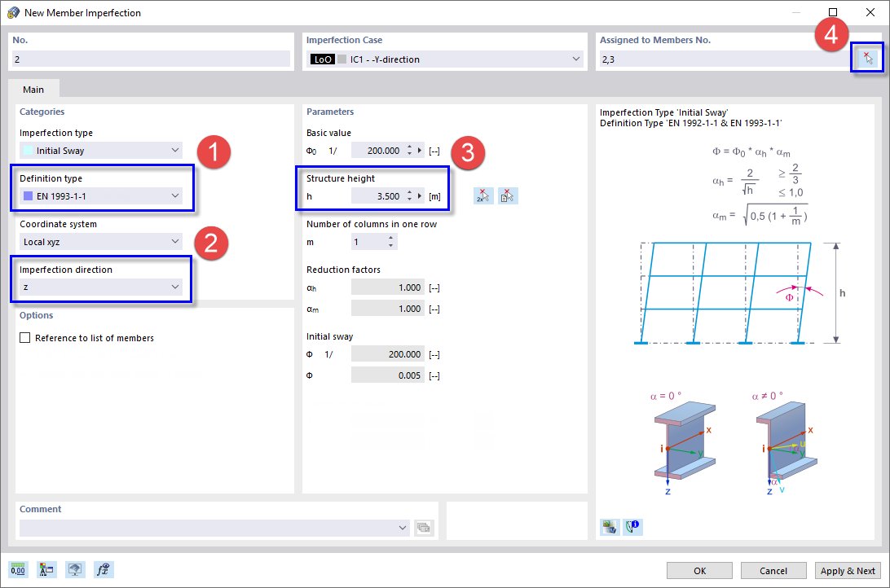Click the select members picker icon

(x=867, y=59)
